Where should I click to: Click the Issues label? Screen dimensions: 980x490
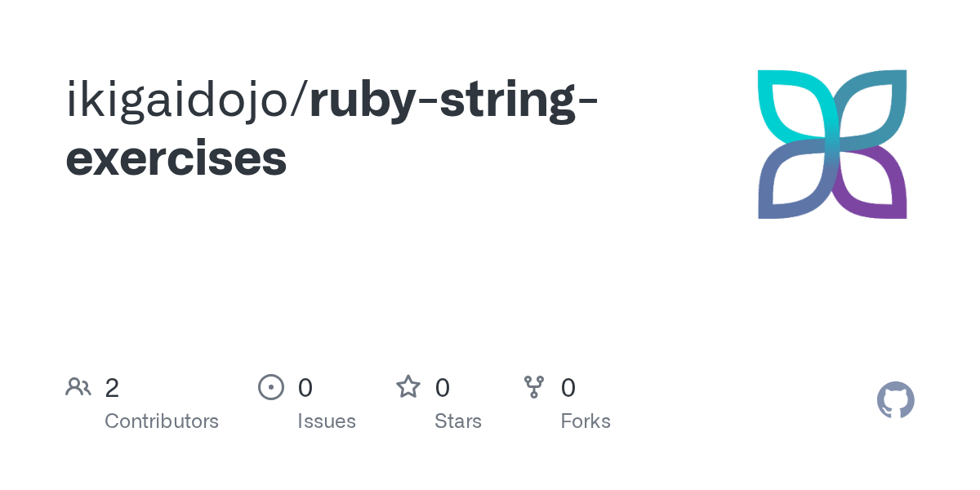[x=327, y=421]
